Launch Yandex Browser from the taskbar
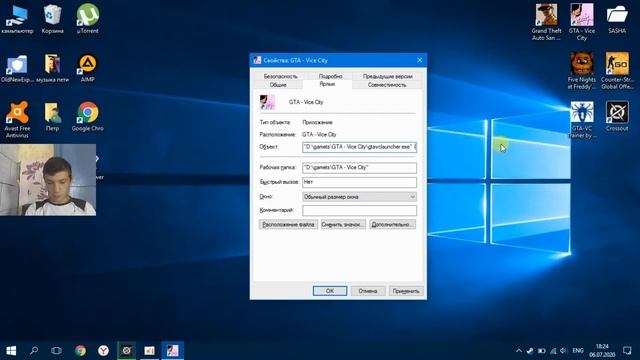Viewport: 640px width, 360px height. click(103, 351)
